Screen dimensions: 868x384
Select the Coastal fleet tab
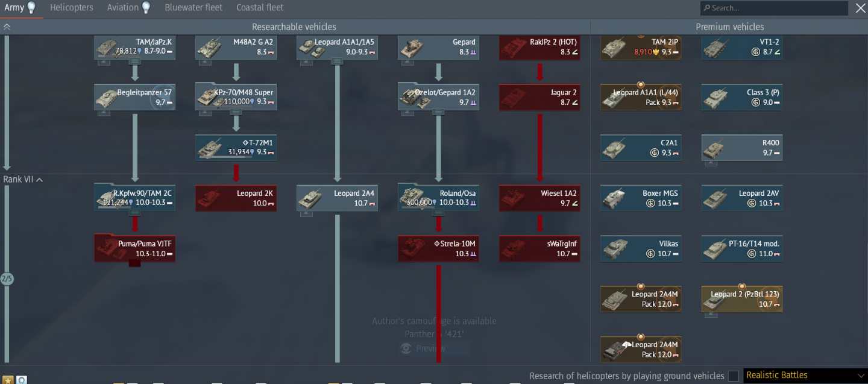pyautogui.click(x=260, y=8)
